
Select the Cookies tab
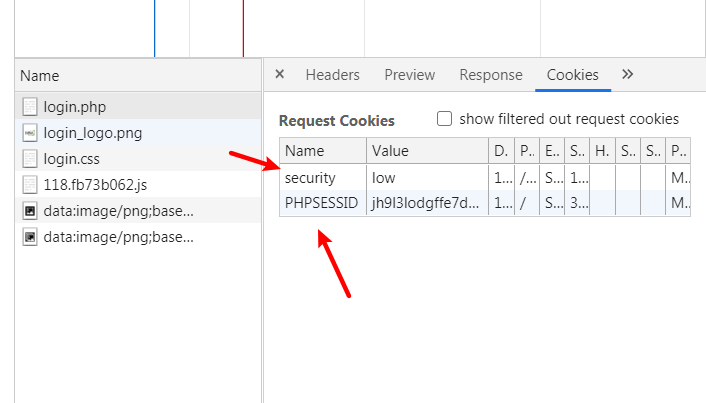(x=572, y=75)
